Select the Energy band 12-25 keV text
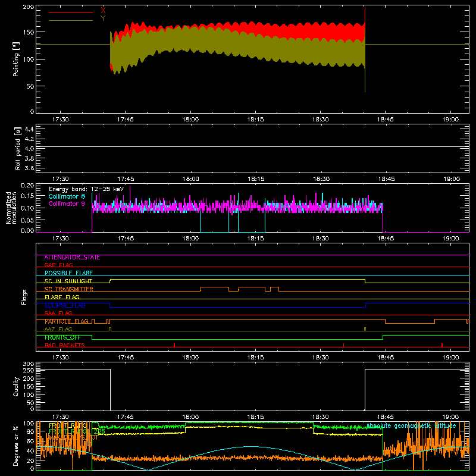This screenshot has width=476, height=476. (86, 189)
